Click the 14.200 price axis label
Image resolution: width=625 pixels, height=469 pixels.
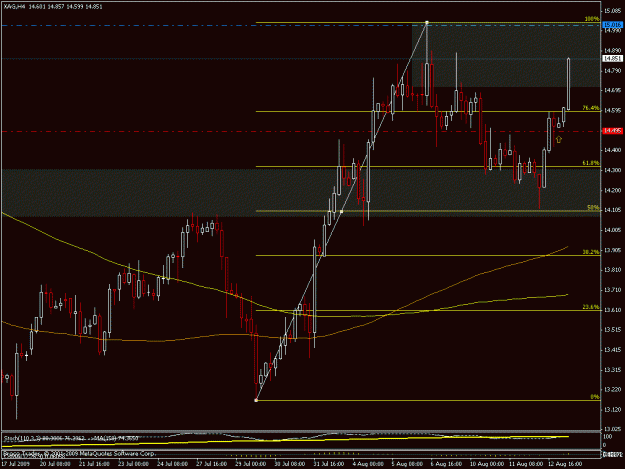click(613, 190)
